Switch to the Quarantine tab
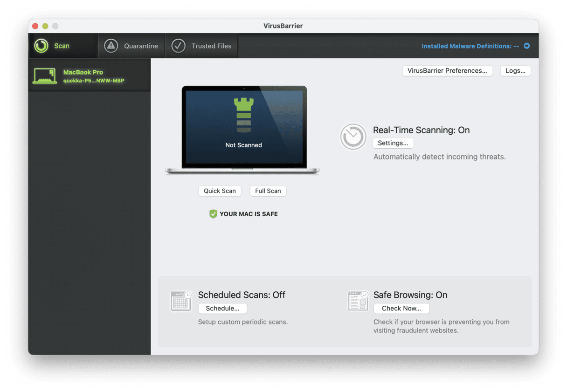The image size is (567, 392). pyautogui.click(x=131, y=46)
